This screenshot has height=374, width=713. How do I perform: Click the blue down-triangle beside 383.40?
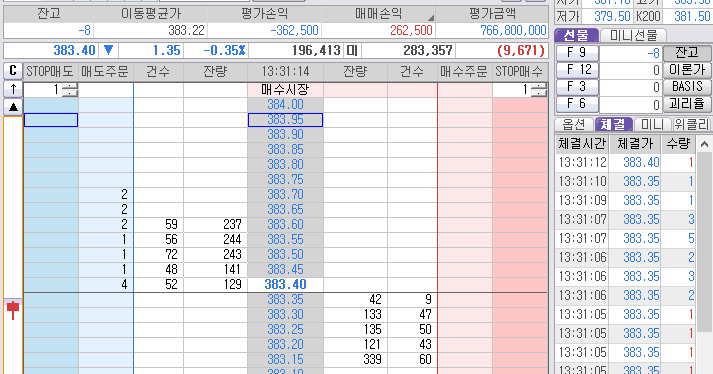pyautogui.click(x=108, y=50)
